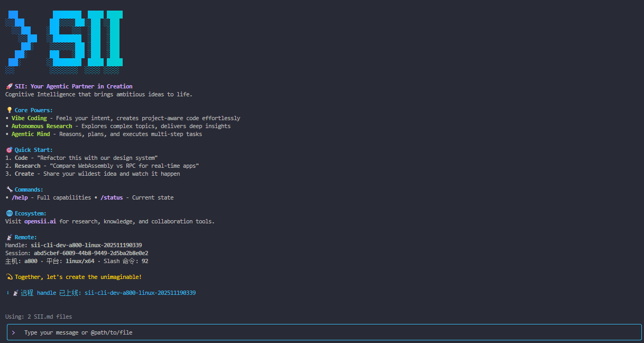Click the blue info icon on remote handle line
644x343 pixels.
7,293
